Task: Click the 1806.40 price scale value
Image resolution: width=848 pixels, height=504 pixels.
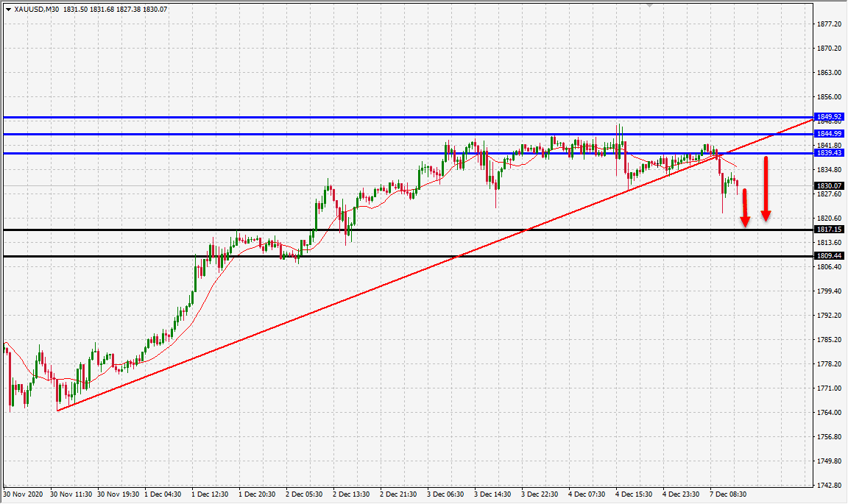Action: coord(829,266)
